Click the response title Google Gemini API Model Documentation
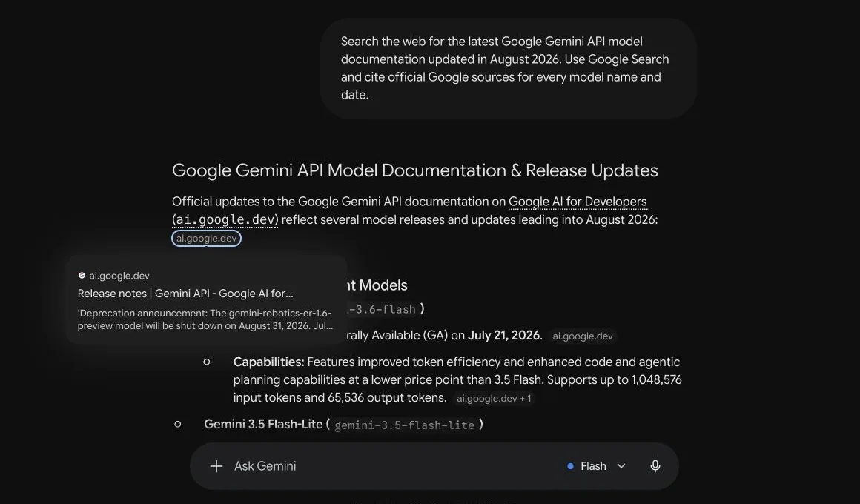 coord(414,170)
